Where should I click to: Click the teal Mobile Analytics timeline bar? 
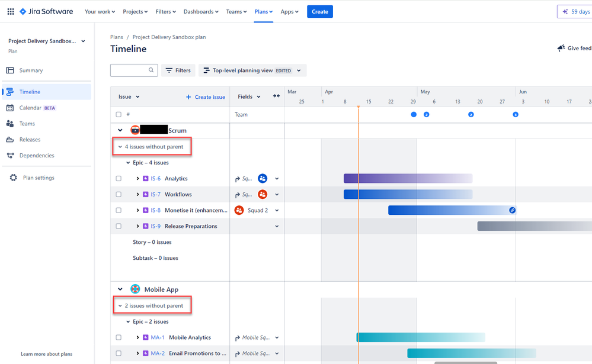point(421,337)
